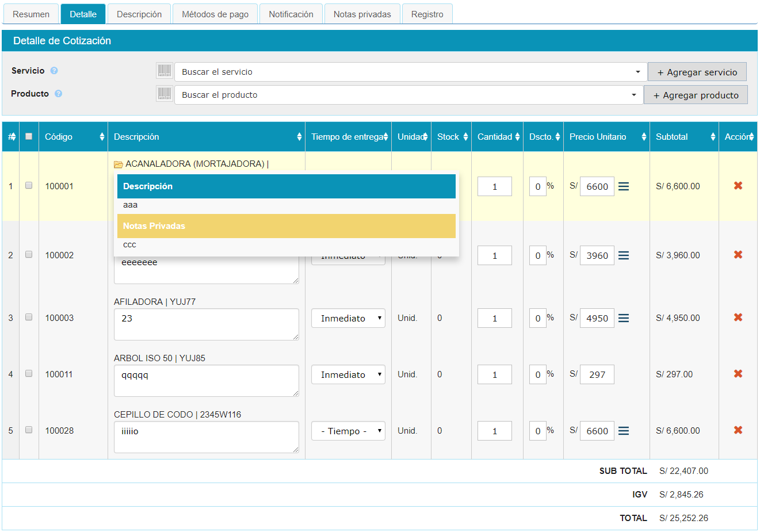The image size is (760, 532).
Task: Click quantity field for AFILADORA row
Action: tap(494, 319)
